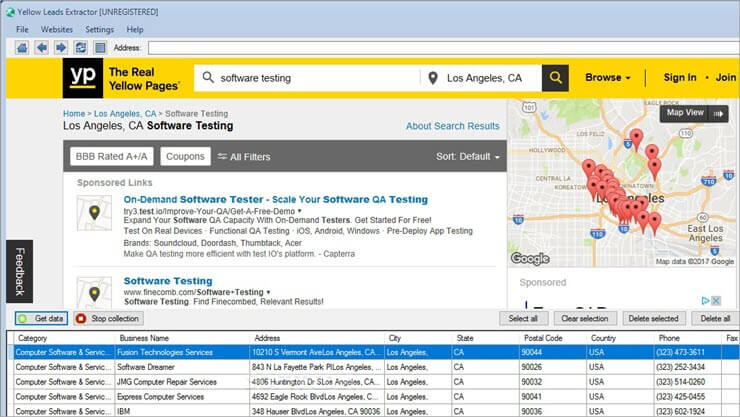The width and height of the screenshot is (740, 417).
Task: Click the Business Name column header
Action: click(182, 338)
